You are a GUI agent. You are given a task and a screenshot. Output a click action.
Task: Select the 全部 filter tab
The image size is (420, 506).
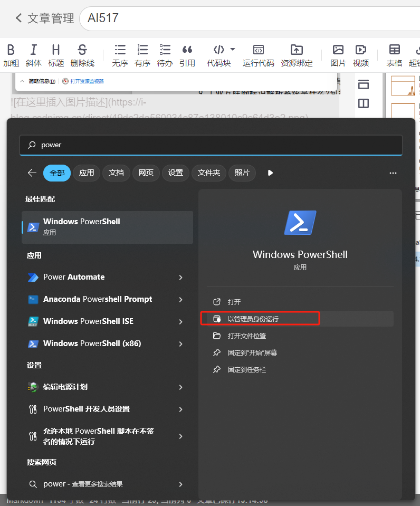coord(57,173)
